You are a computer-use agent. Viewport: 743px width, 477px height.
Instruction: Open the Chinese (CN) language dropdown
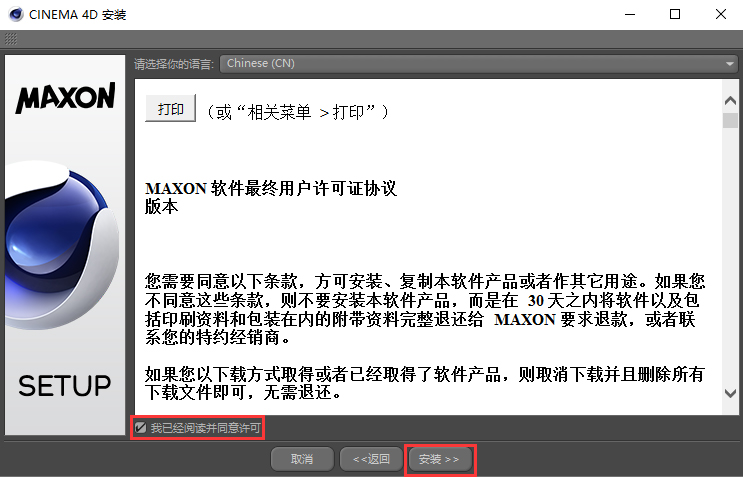click(479, 63)
